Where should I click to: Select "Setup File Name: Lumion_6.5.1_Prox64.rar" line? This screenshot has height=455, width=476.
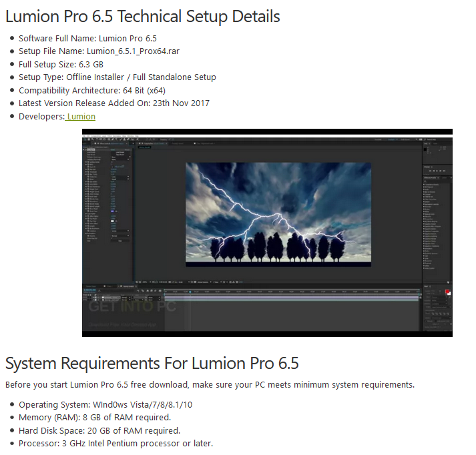click(x=99, y=51)
